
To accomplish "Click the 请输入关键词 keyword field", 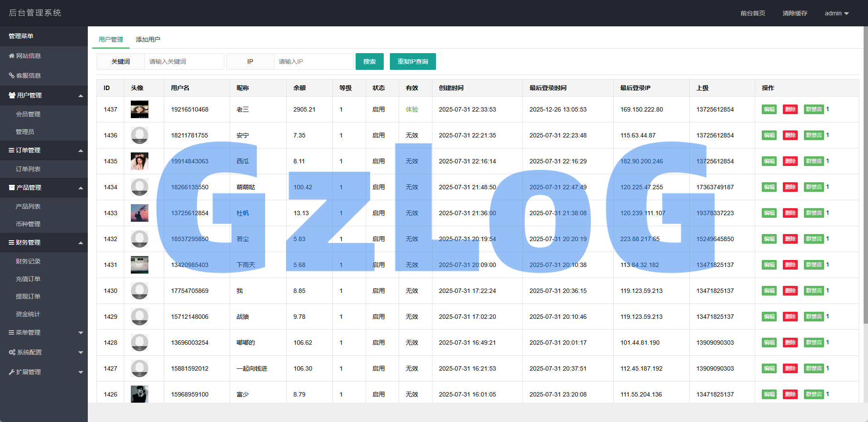I will click(x=184, y=61).
